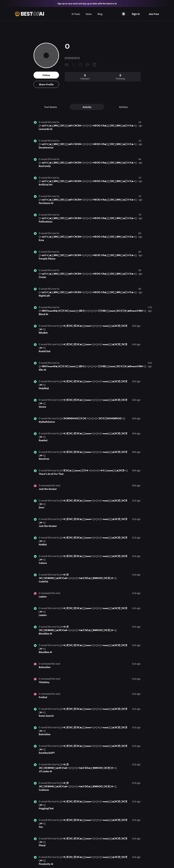Click the Follow button
Image resolution: width=174 pixels, height=868 pixels.
tap(46, 75)
